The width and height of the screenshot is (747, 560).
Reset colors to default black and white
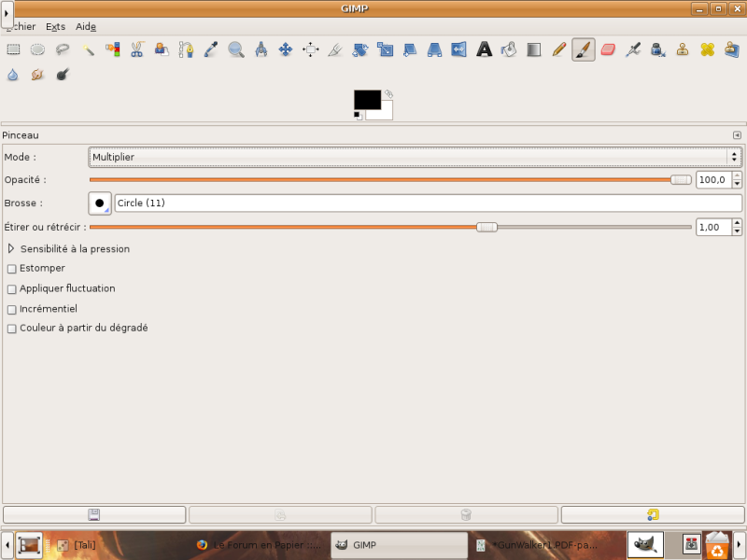click(x=358, y=115)
